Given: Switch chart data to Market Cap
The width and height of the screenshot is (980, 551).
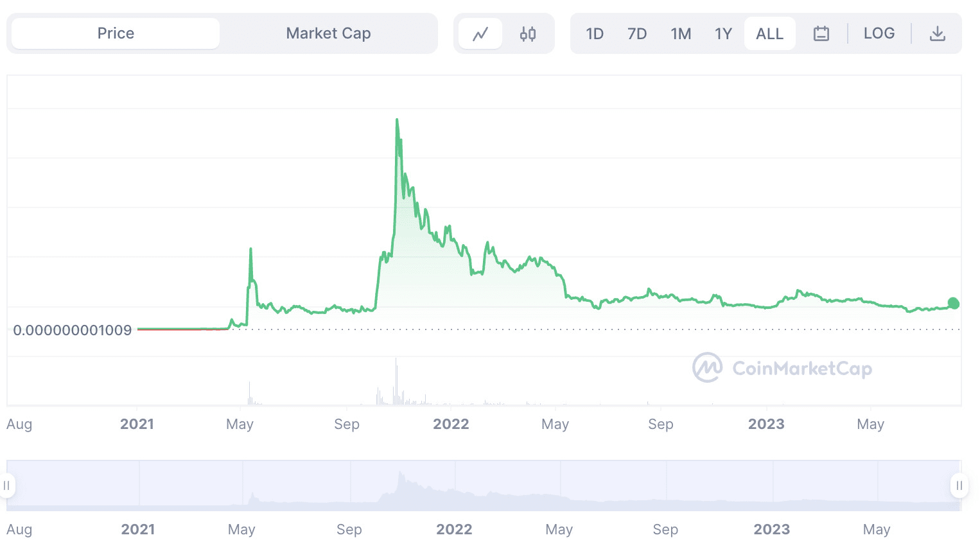Looking at the screenshot, I should coord(329,33).
